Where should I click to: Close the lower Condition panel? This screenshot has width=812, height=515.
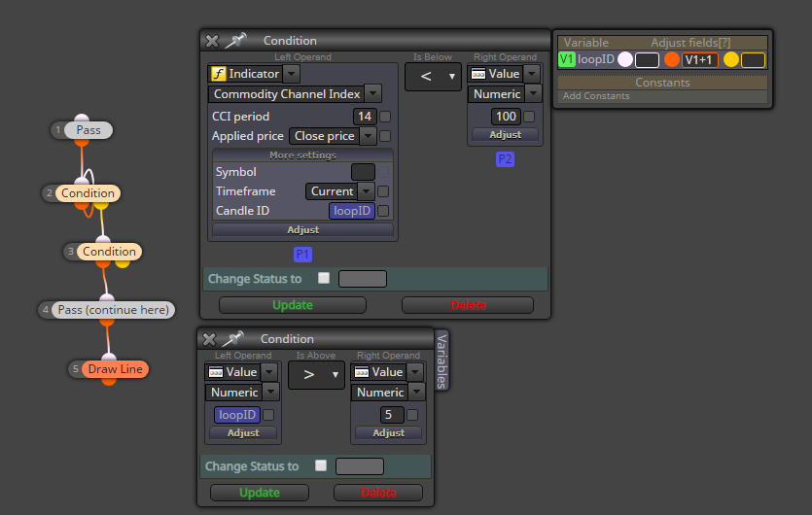209,339
